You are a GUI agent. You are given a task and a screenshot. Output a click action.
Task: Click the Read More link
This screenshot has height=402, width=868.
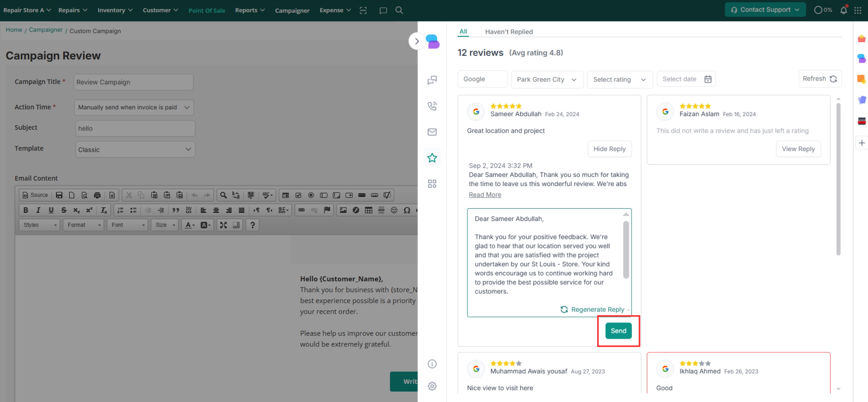[x=485, y=195]
